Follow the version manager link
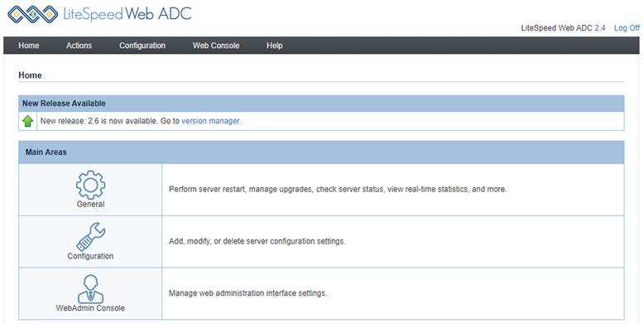644x324 pixels. click(x=210, y=121)
